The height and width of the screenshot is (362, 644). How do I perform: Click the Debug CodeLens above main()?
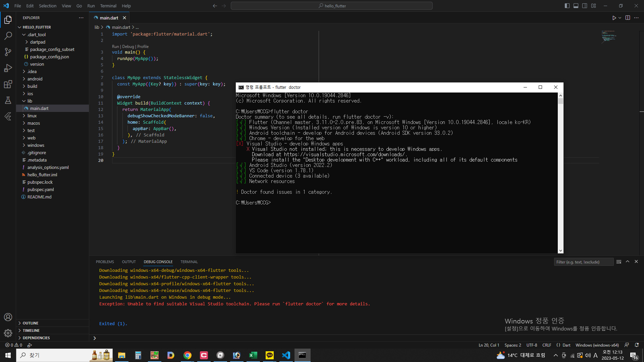128,47
